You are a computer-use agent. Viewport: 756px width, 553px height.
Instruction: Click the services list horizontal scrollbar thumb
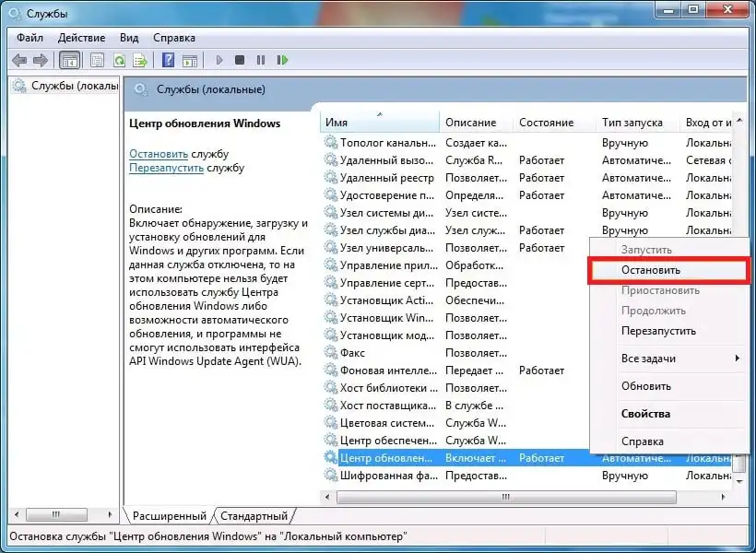506,497
